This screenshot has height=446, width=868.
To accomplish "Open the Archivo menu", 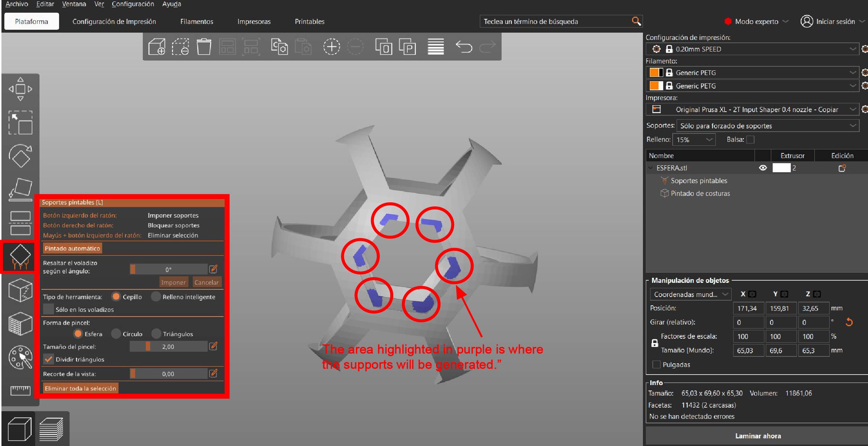I will click(x=17, y=4).
